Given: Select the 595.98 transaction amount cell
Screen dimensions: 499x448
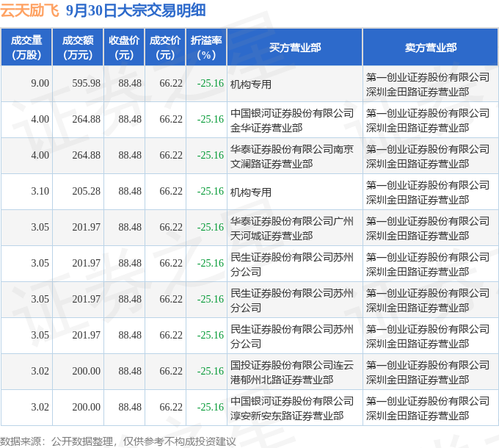Looking at the screenshot, I should pos(87,84).
